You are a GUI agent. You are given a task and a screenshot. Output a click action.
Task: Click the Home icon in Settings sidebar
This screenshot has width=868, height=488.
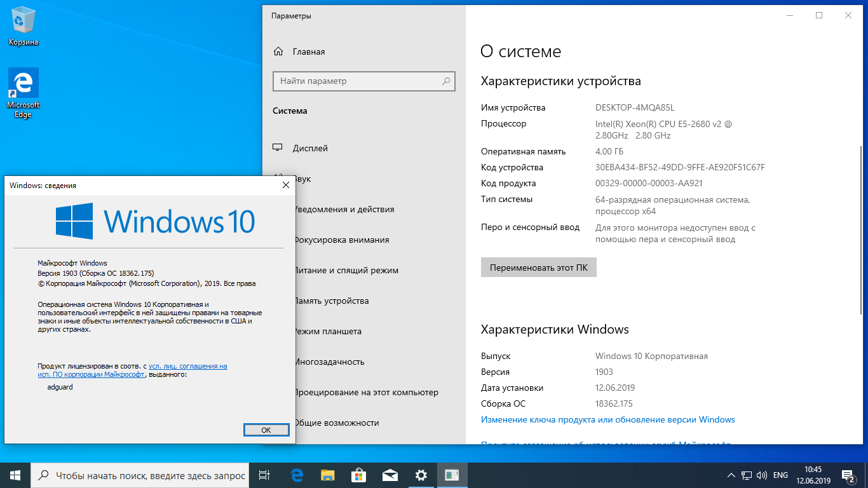point(278,51)
